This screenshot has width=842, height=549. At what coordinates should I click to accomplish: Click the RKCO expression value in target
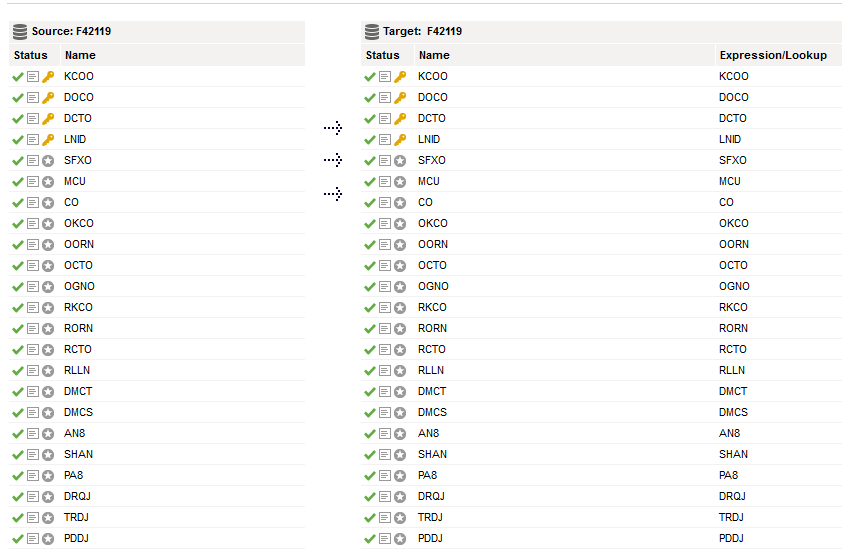(x=733, y=307)
